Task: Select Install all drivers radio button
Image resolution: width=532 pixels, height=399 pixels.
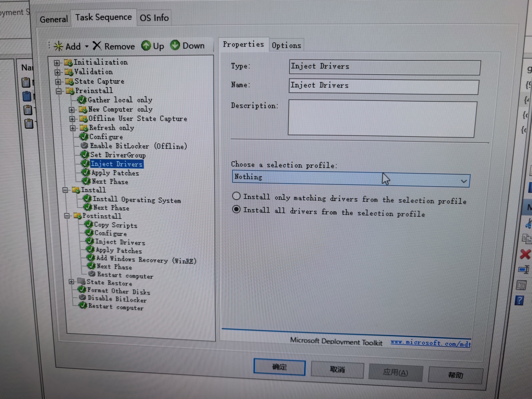Action: click(236, 209)
